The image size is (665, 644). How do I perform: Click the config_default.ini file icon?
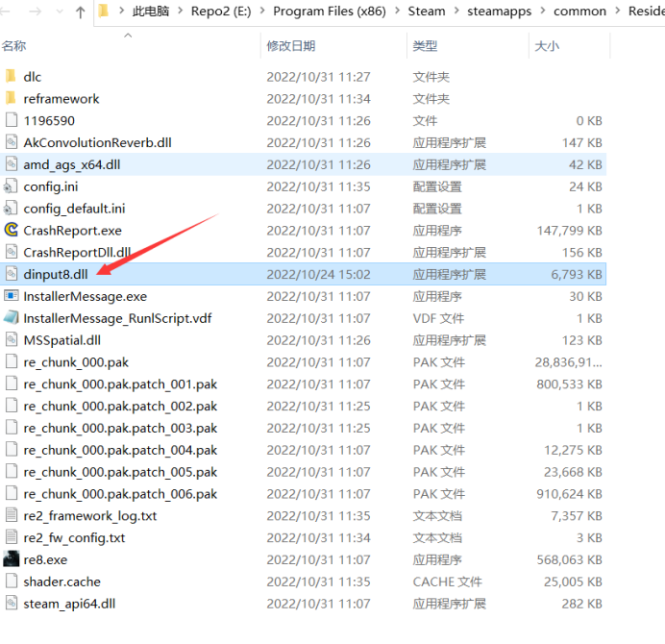click(x=11, y=209)
